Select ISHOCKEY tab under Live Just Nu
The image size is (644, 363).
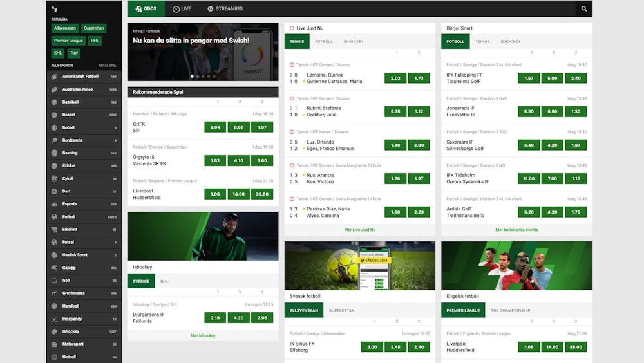(353, 41)
